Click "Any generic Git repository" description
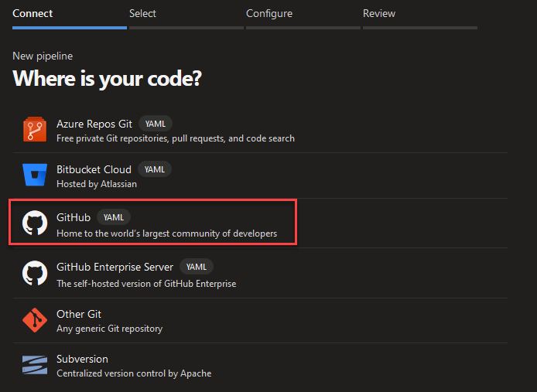The width and height of the screenshot is (537, 392). (x=110, y=329)
